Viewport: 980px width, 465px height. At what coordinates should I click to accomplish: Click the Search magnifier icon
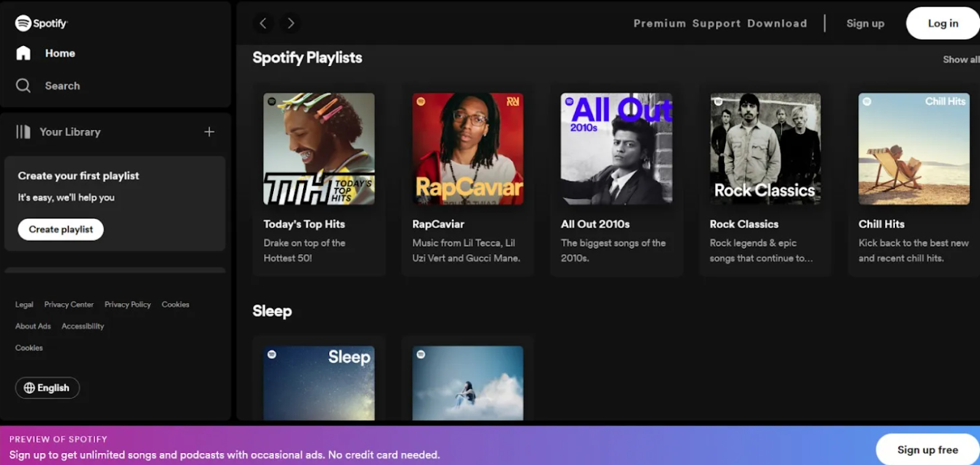click(x=23, y=86)
